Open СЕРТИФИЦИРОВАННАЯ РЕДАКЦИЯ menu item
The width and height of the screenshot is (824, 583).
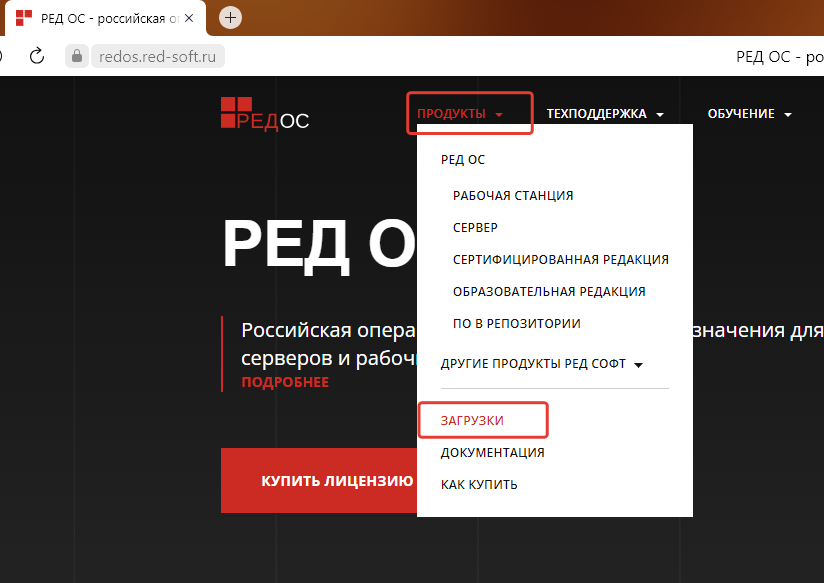click(x=561, y=260)
